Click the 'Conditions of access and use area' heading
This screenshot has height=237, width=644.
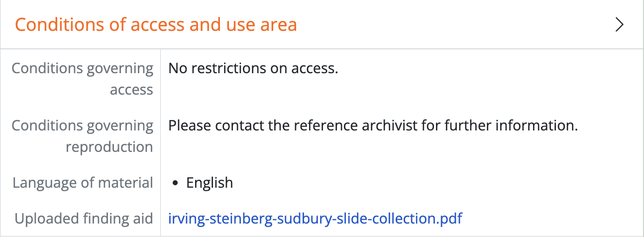[x=156, y=24]
